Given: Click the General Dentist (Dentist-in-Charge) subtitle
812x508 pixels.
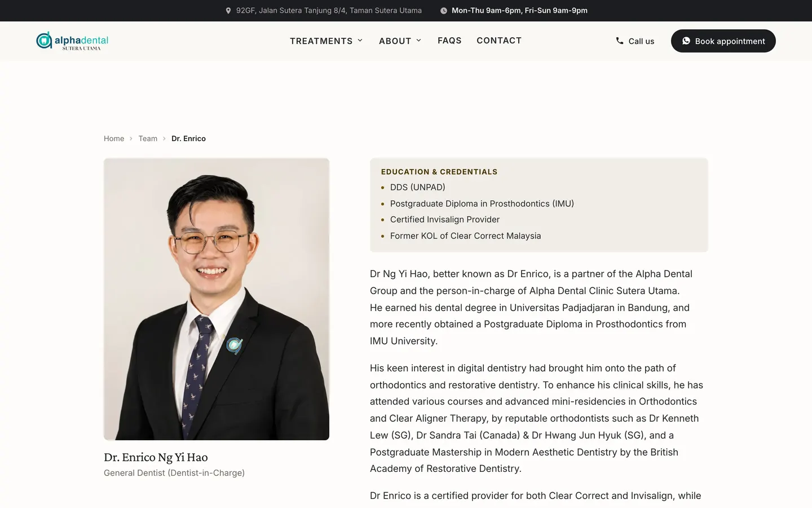Looking at the screenshot, I should point(174,473).
